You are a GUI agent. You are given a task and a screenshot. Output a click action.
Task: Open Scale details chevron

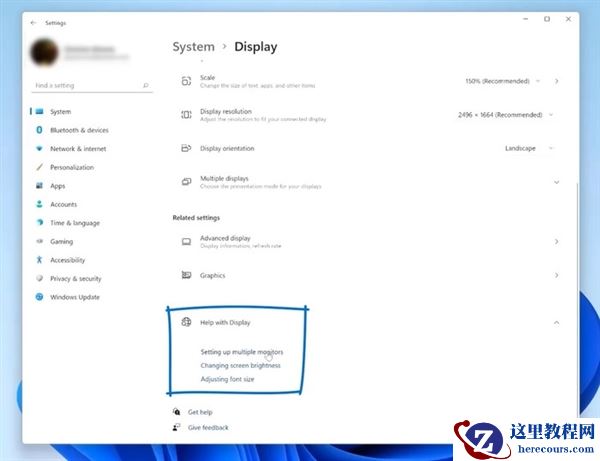557,81
